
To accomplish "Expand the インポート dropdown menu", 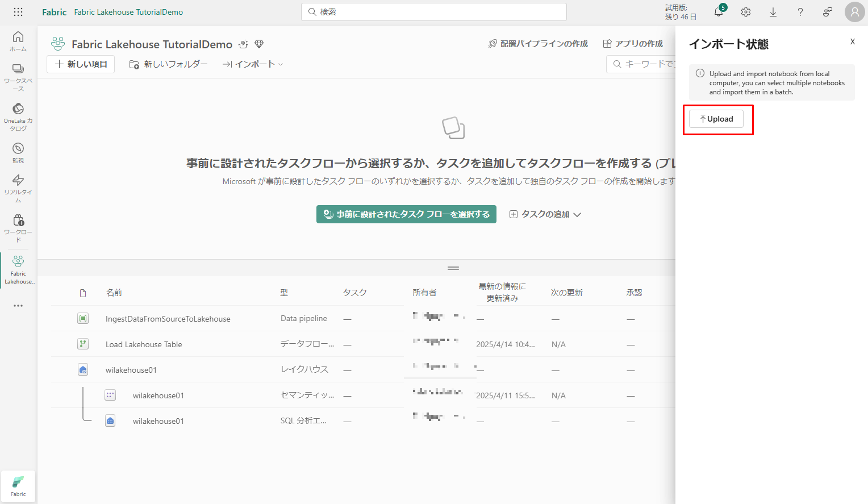I will pos(253,64).
